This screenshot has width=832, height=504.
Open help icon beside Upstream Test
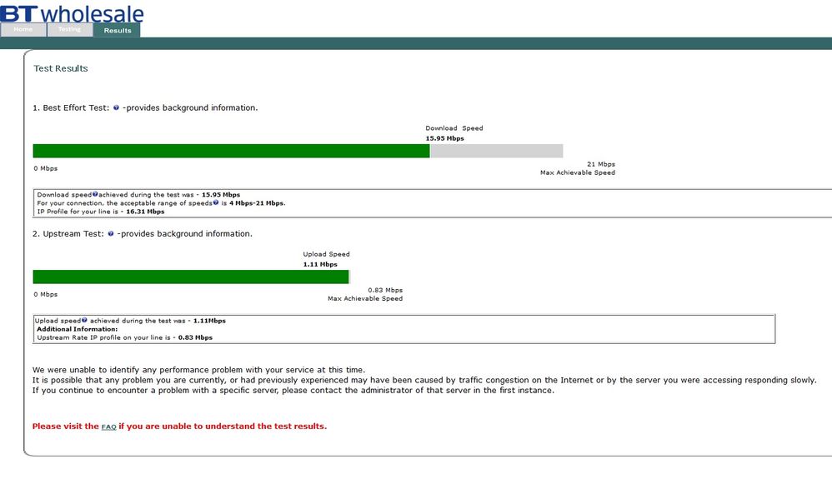[111, 234]
